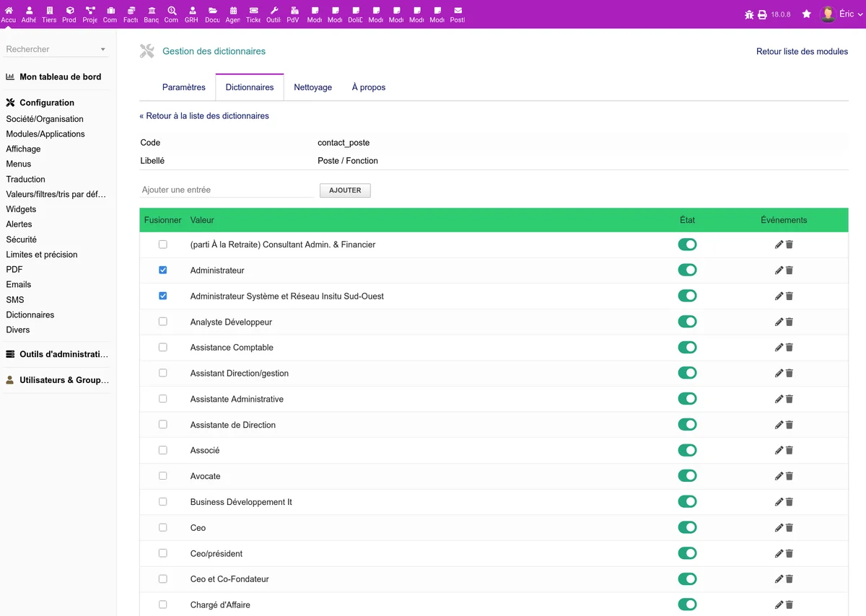Open Modules/Applications in the sidebar

click(45, 134)
